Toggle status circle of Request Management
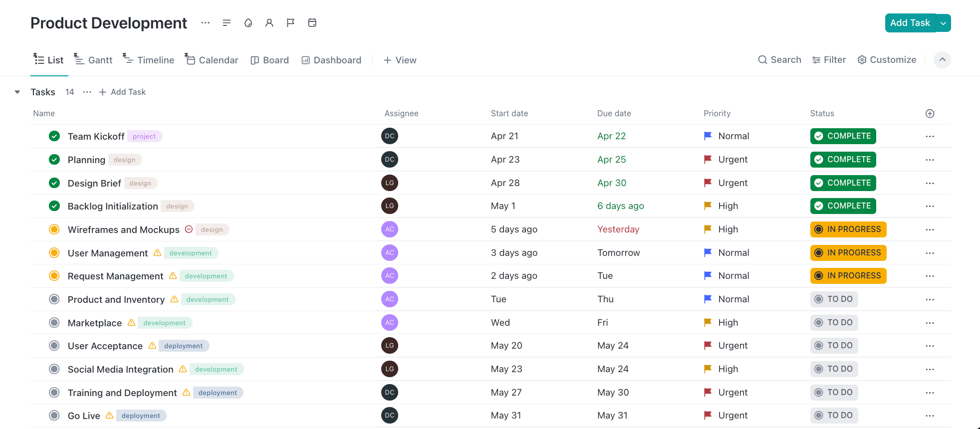The height and width of the screenshot is (429, 980). pyautogui.click(x=54, y=276)
